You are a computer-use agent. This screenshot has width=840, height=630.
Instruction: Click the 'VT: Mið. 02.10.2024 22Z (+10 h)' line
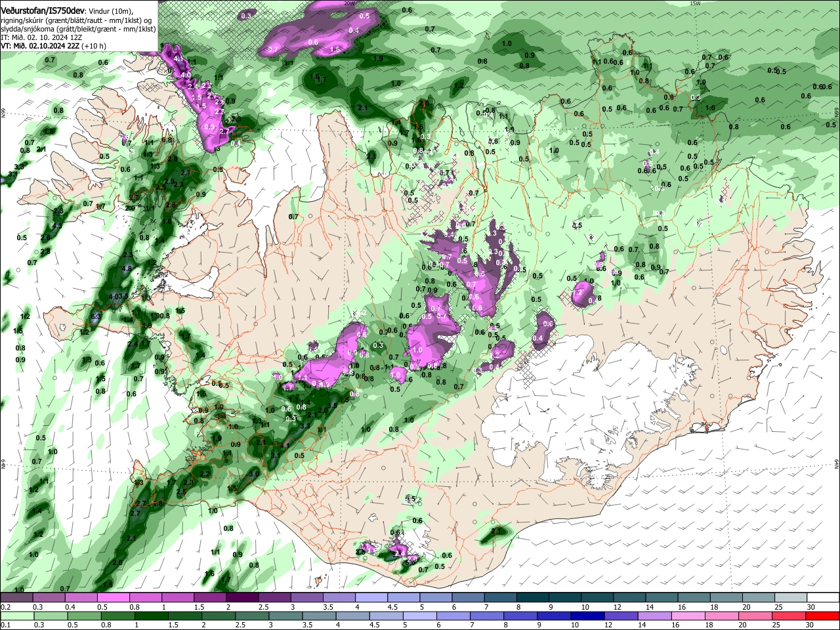coord(53,46)
